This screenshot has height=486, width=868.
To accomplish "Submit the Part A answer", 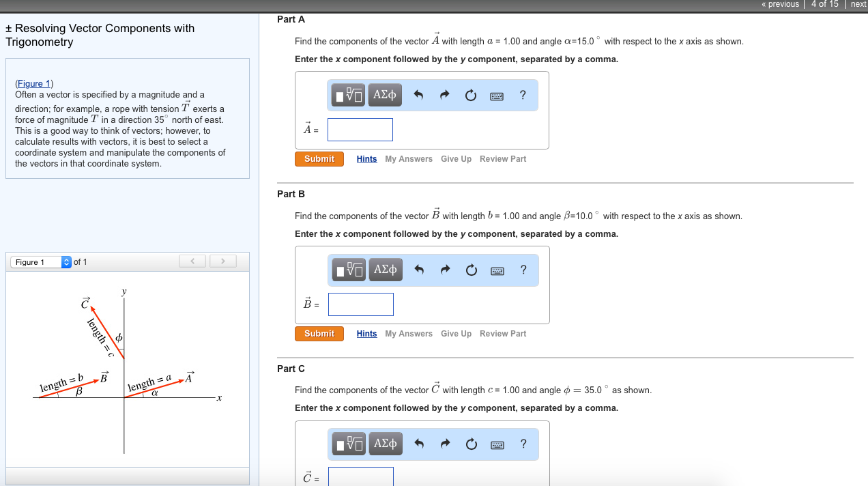I will coord(319,158).
